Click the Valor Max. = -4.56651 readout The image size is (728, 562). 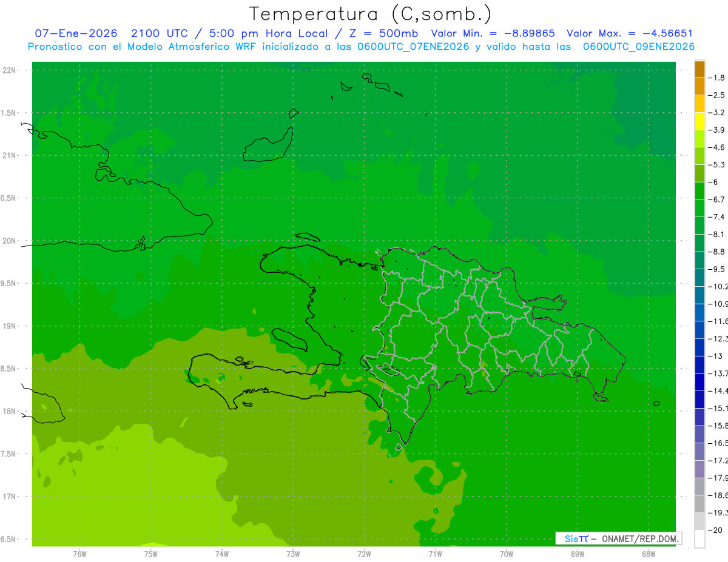pyautogui.click(x=630, y=33)
